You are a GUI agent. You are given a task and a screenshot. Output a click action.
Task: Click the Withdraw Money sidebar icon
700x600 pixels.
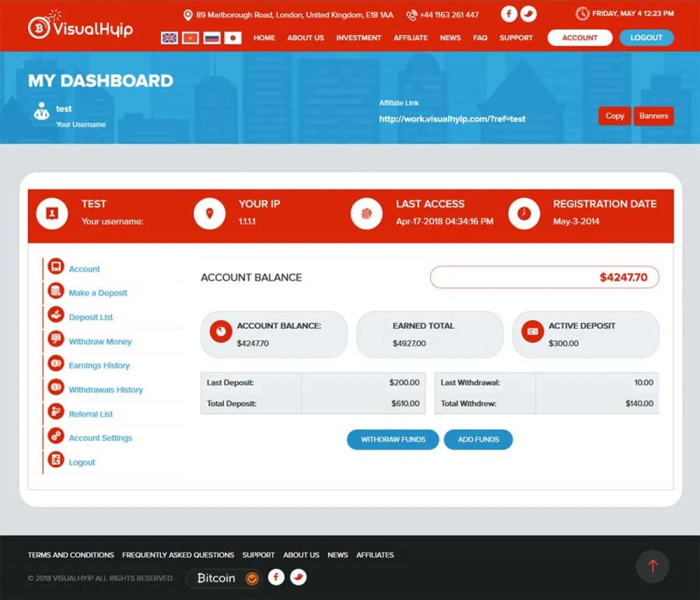pyautogui.click(x=56, y=340)
